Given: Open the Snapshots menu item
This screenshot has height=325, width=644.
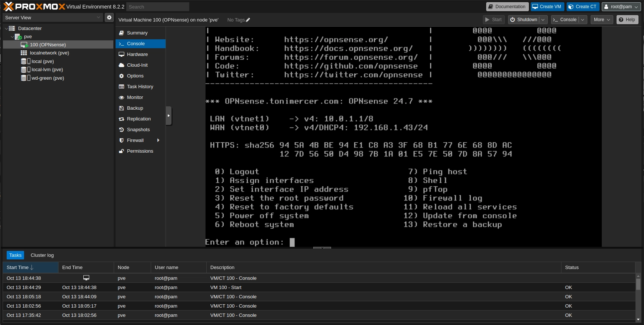Looking at the screenshot, I should pos(141,130).
